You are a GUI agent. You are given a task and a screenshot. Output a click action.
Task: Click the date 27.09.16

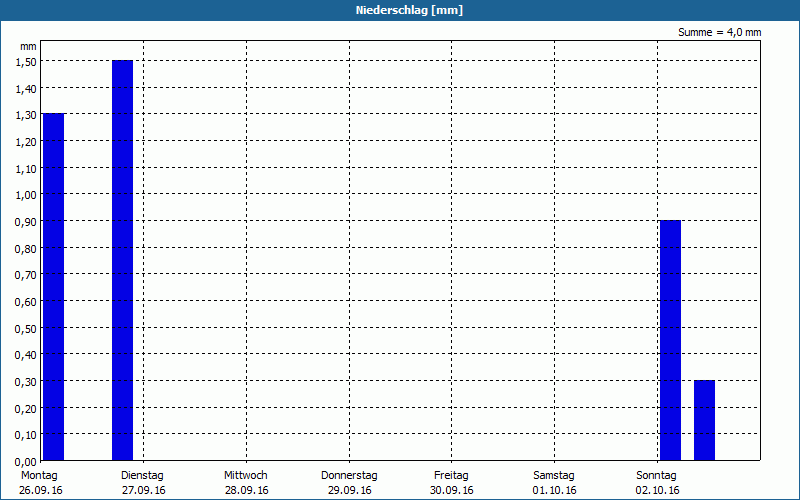pyautogui.click(x=144, y=490)
